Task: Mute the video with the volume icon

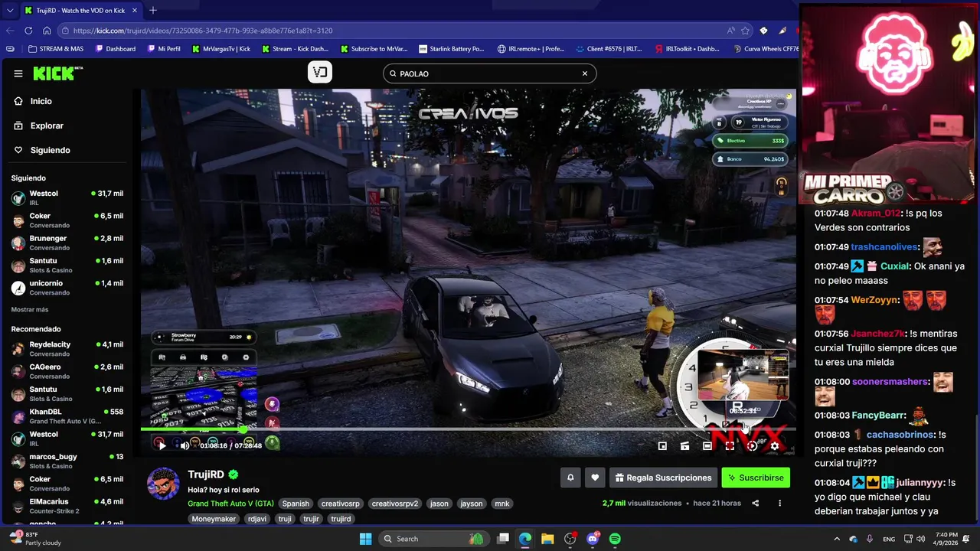Action: tap(185, 445)
